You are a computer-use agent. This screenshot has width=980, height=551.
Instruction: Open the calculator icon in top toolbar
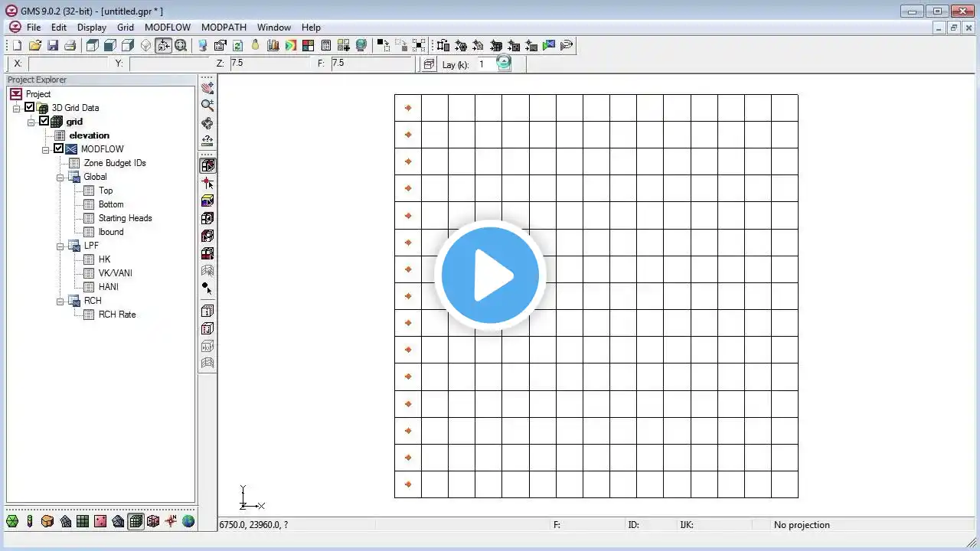[x=325, y=45]
